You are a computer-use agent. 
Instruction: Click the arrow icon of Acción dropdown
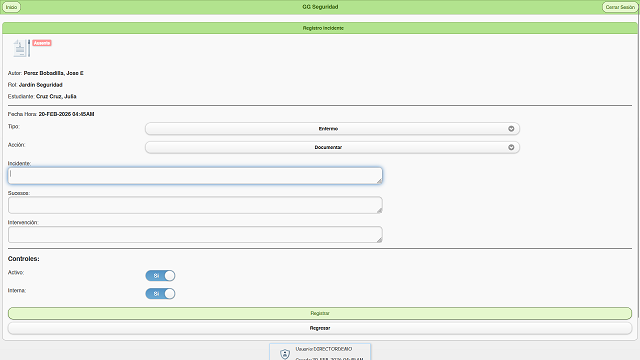point(511,147)
